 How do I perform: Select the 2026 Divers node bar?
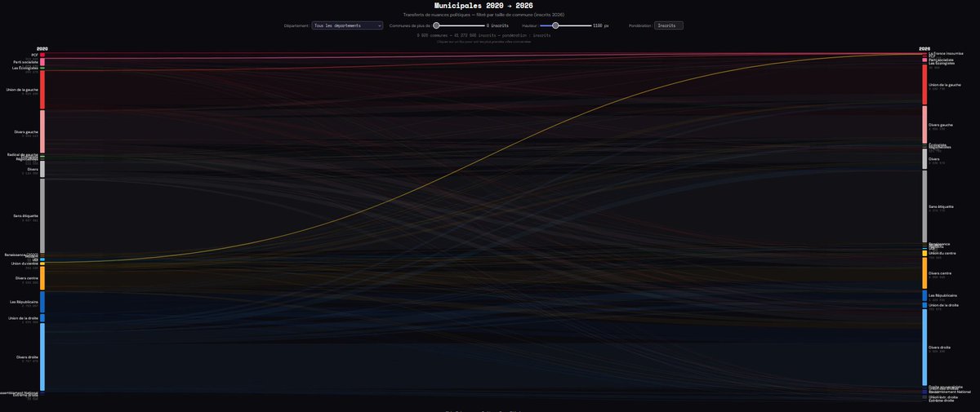[924, 159]
